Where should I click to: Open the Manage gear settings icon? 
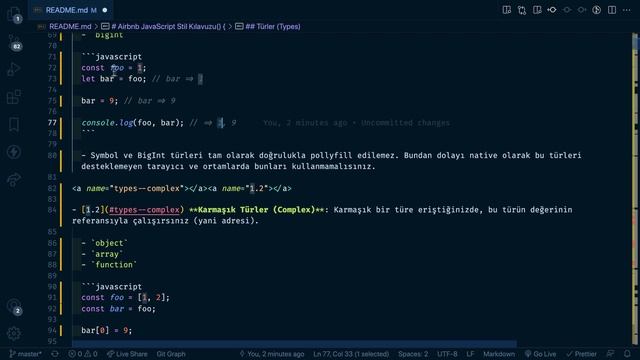pyautogui.click(x=14, y=333)
